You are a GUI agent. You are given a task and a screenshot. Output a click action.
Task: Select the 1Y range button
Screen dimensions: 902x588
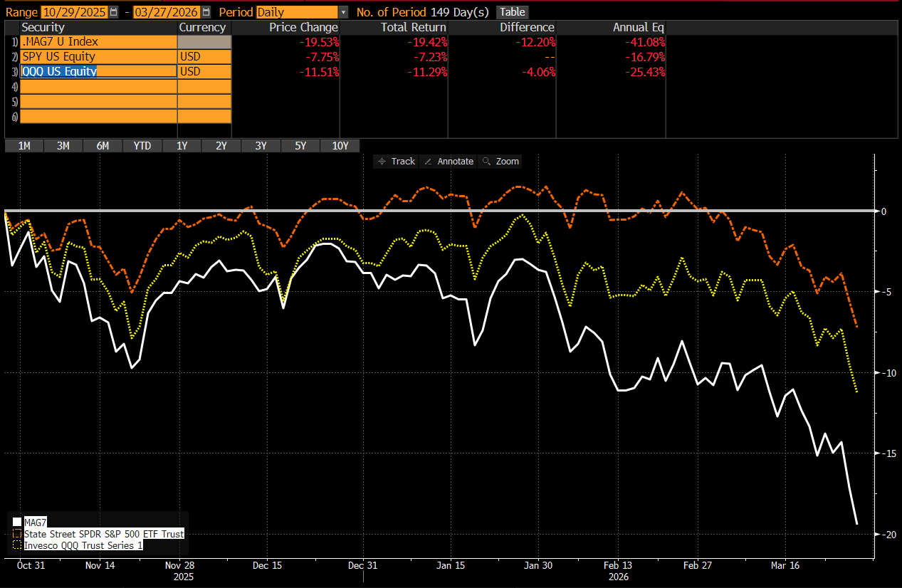coord(182,146)
